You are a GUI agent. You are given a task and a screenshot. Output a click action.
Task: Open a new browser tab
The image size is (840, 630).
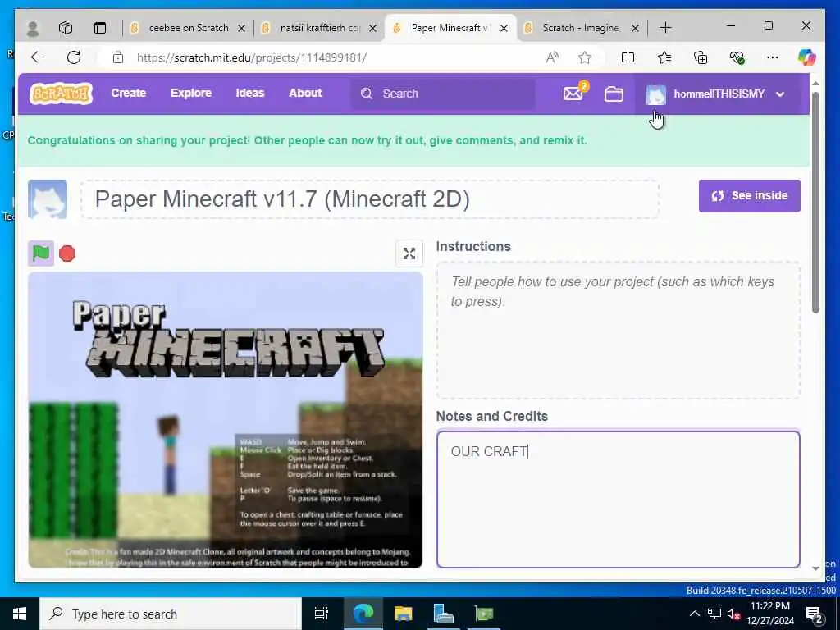click(665, 28)
